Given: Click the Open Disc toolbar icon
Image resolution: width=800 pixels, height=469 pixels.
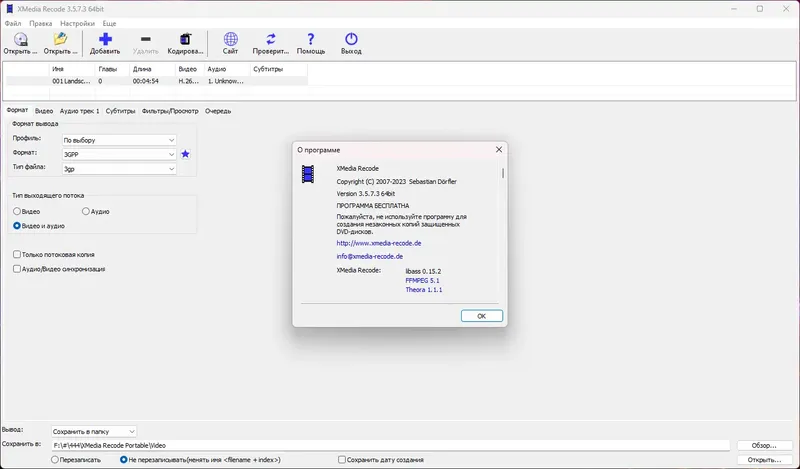Looking at the screenshot, I should (20, 39).
